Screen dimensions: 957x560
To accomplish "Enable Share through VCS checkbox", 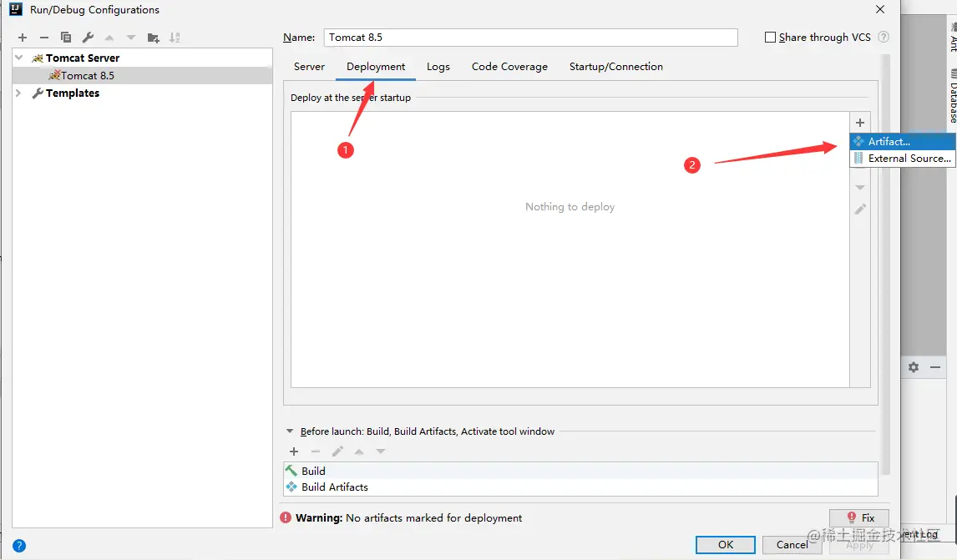I will coord(770,38).
